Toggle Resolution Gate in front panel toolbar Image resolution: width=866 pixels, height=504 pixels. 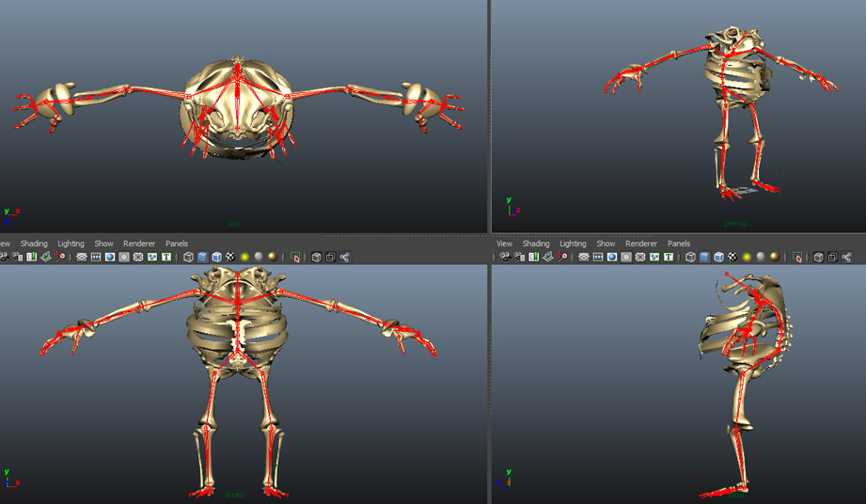click(110, 257)
